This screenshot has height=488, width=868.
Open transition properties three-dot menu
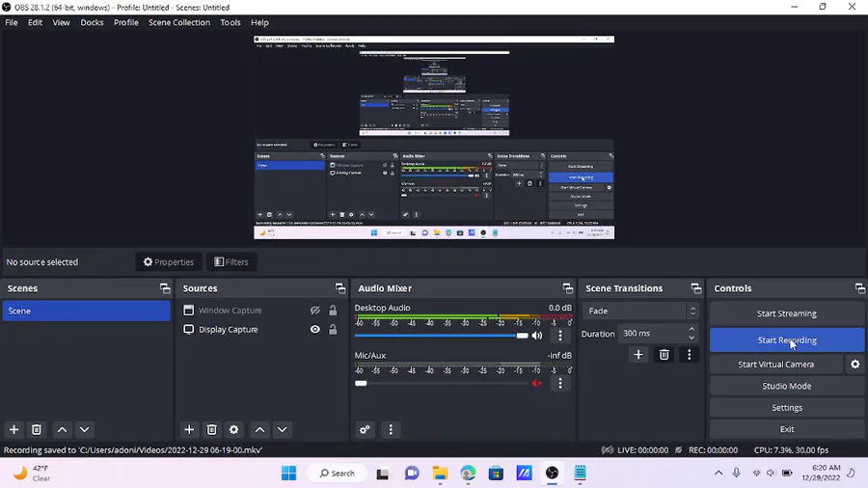[x=690, y=355]
